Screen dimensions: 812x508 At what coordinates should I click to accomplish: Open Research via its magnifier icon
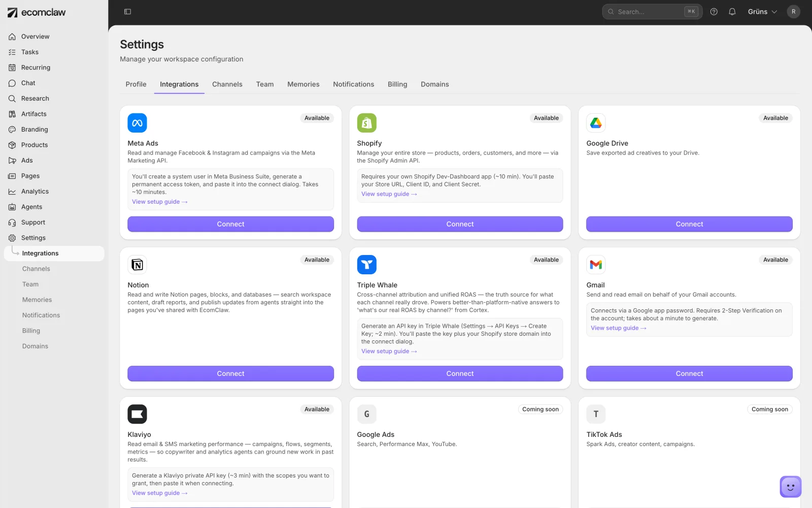click(x=12, y=99)
